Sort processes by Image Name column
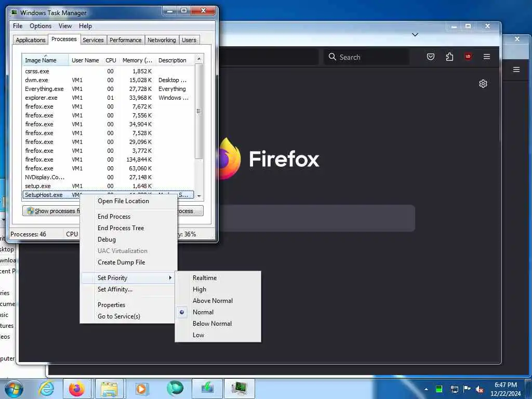 pyautogui.click(x=46, y=60)
